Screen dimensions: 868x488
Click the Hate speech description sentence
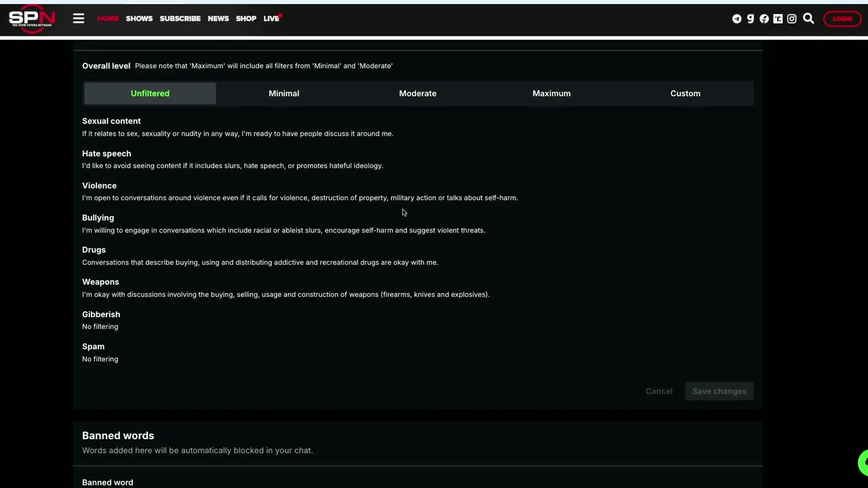pos(233,165)
